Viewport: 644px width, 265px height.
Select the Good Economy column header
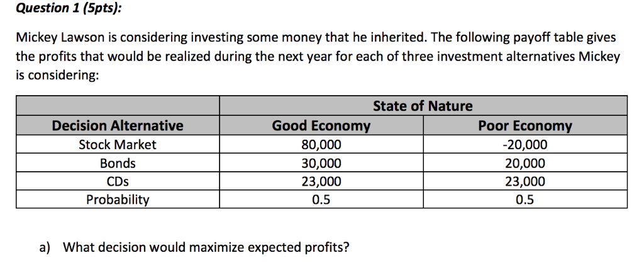point(321,125)
